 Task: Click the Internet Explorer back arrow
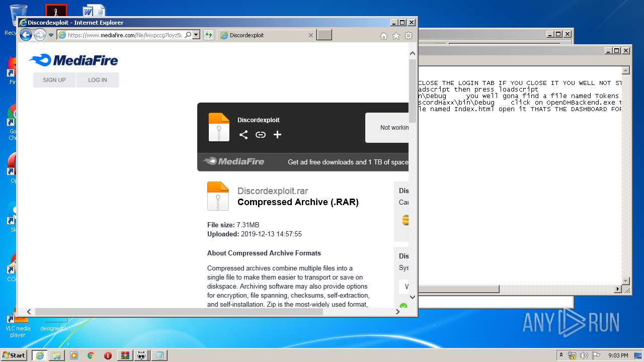(x=26, y=35)
